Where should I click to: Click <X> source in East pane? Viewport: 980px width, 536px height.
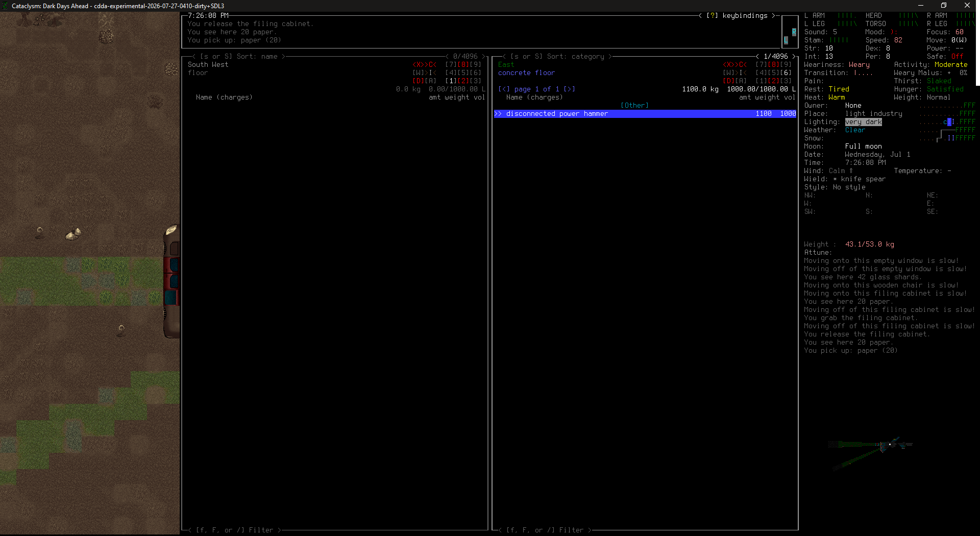(728, 65)
